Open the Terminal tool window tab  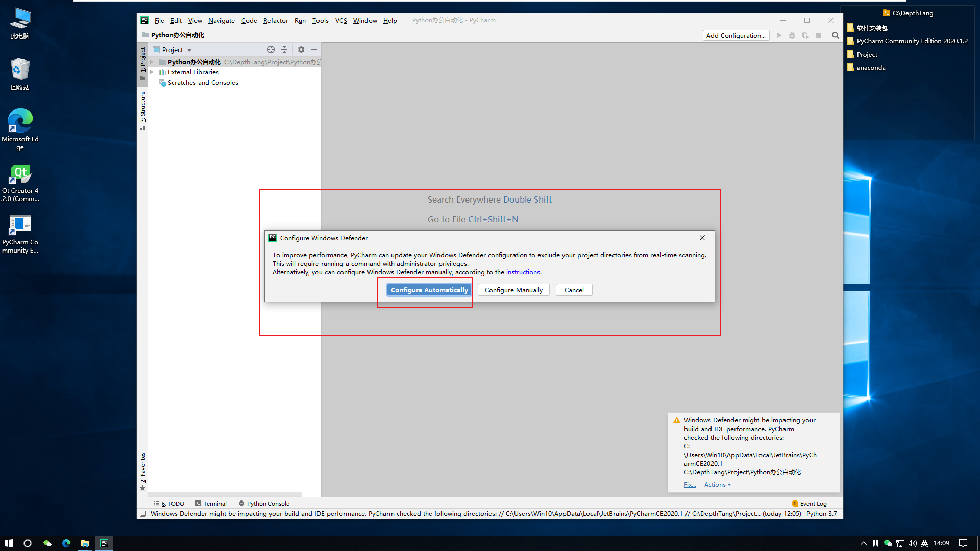click(x=211, y=503)
